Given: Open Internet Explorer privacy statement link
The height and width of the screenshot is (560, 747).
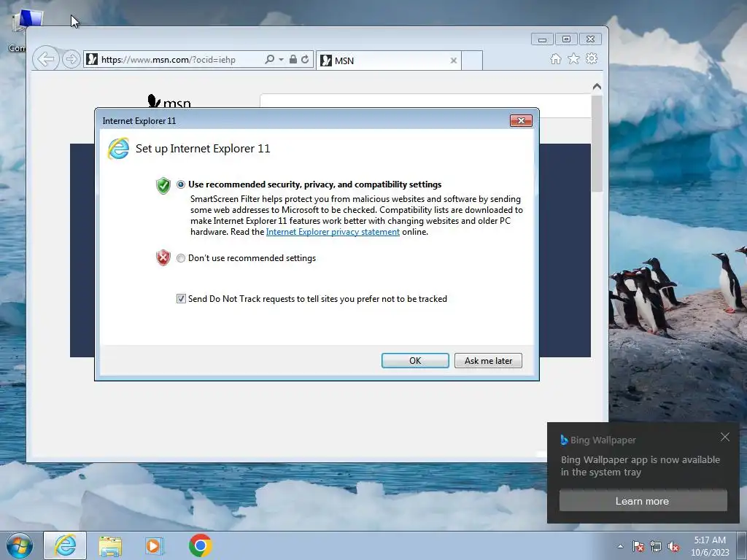Looking at the screenshot, I should pyautogui.click(x=333, y=232).
